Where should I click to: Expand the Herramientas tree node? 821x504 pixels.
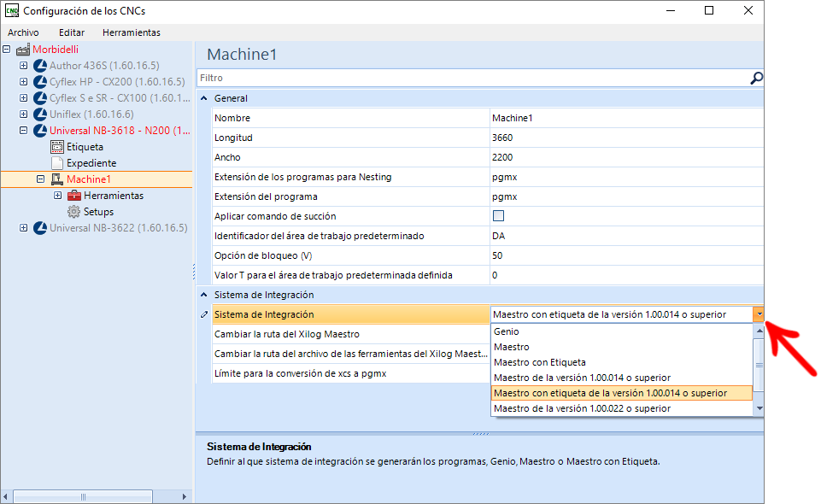[57, 196]
